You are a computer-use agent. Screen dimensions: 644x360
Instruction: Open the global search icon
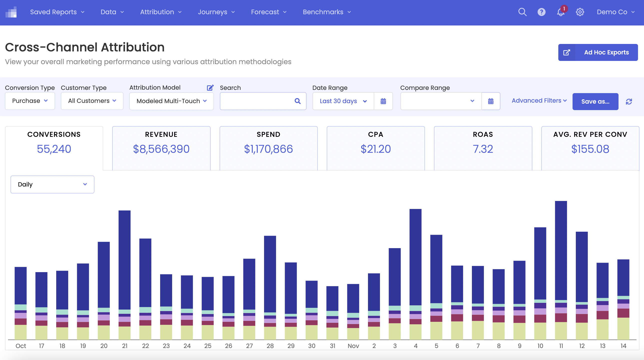tap(522, 12)
